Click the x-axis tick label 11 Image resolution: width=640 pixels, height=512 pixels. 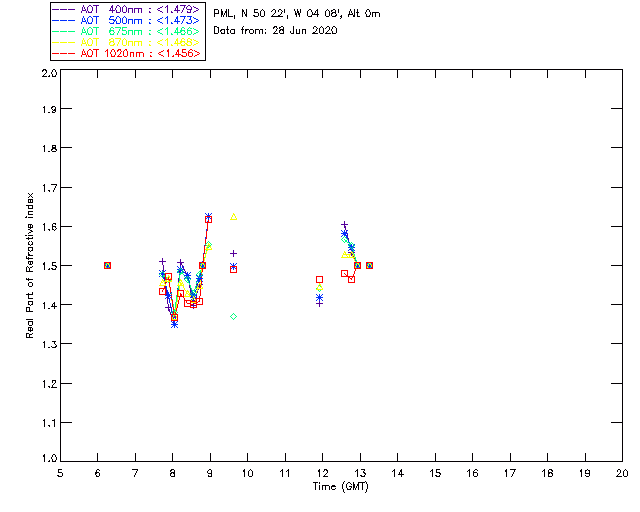pos(285,473)
